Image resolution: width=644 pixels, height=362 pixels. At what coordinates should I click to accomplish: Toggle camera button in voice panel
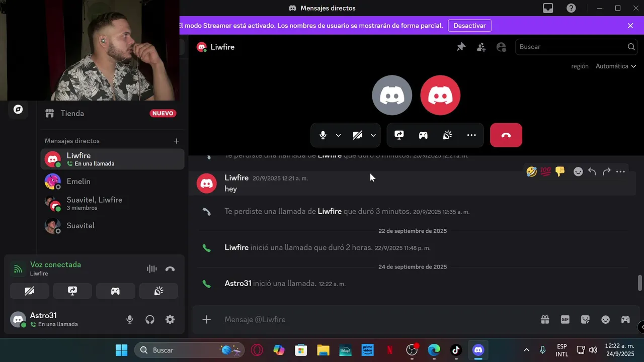coord(30,291)
